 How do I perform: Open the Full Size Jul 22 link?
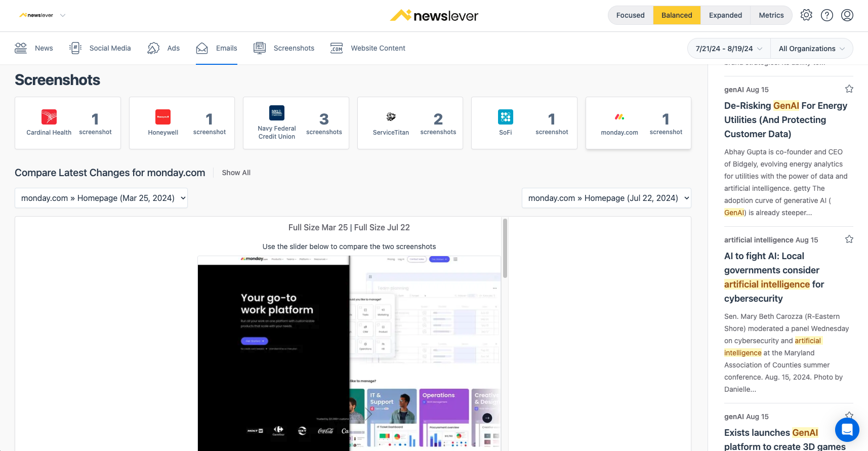pos(382,227)
